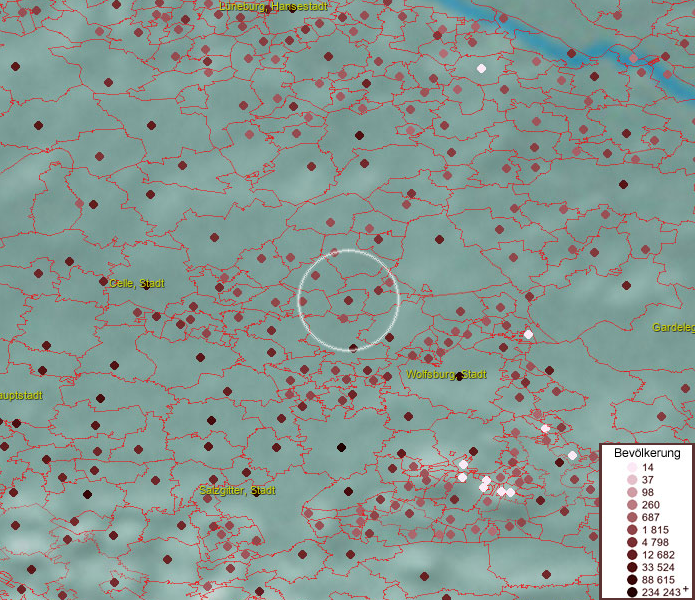Click the Bevölkerung legend title
This screenshot has height=600, width=695.
(647, 453)
